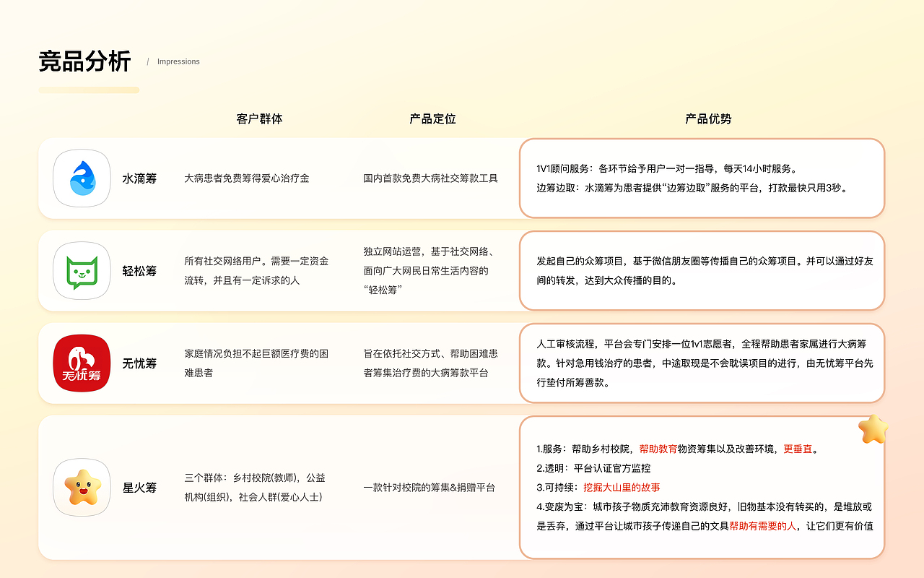Select the 客户群体 column header
Viewport: 924px width, 578px height.
click(258, 118)
